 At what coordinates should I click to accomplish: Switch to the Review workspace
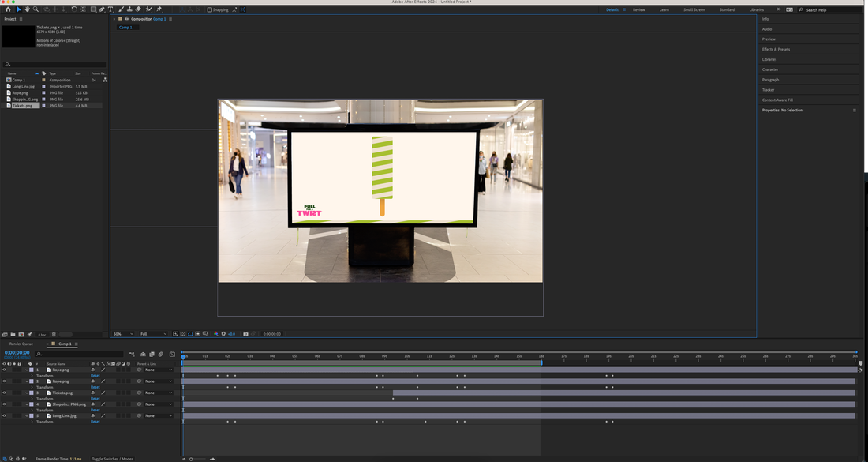pyautogui.click(x=639, y=9)
